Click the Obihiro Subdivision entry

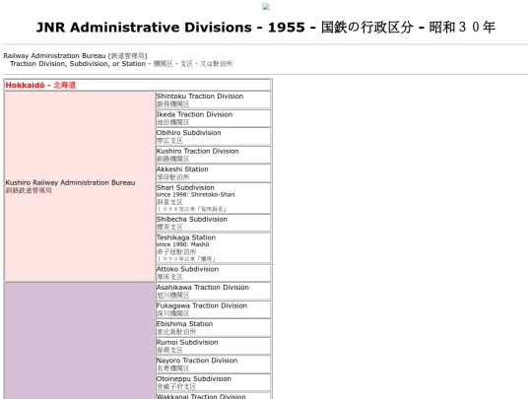tap(213, 136)
